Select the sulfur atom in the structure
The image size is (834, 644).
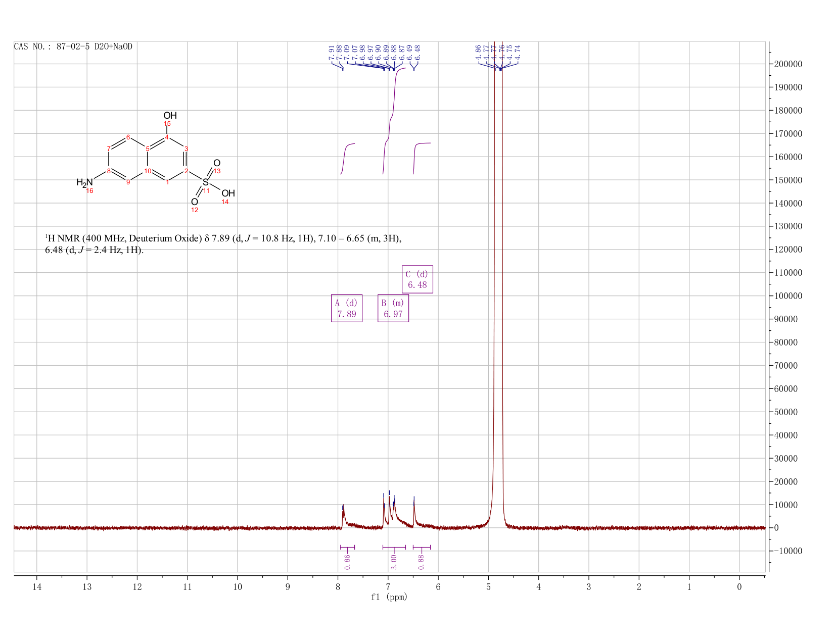point(205,182)
